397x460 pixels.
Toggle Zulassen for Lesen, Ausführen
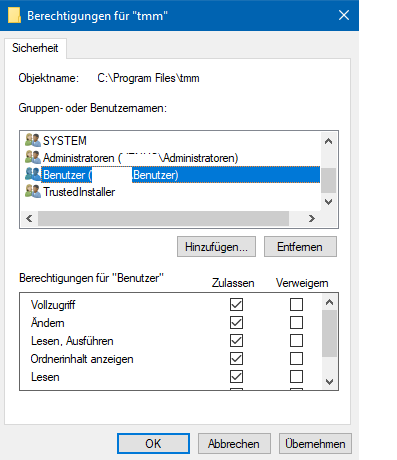pos(236,340)
